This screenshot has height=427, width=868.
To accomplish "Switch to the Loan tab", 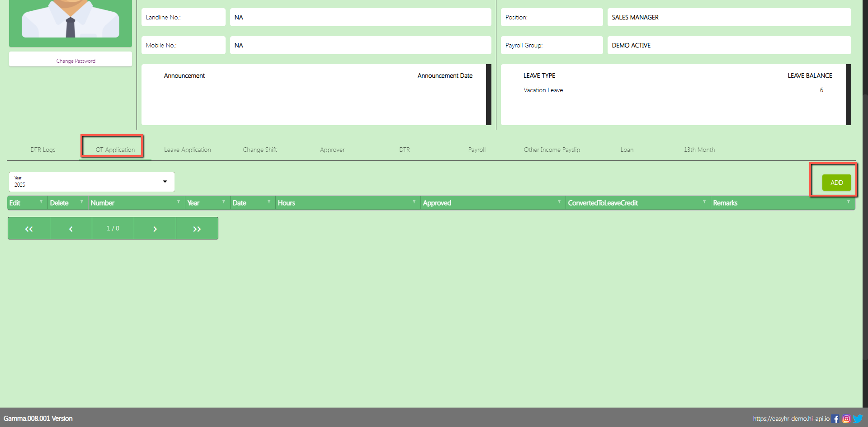I will (x=627, y=150).
